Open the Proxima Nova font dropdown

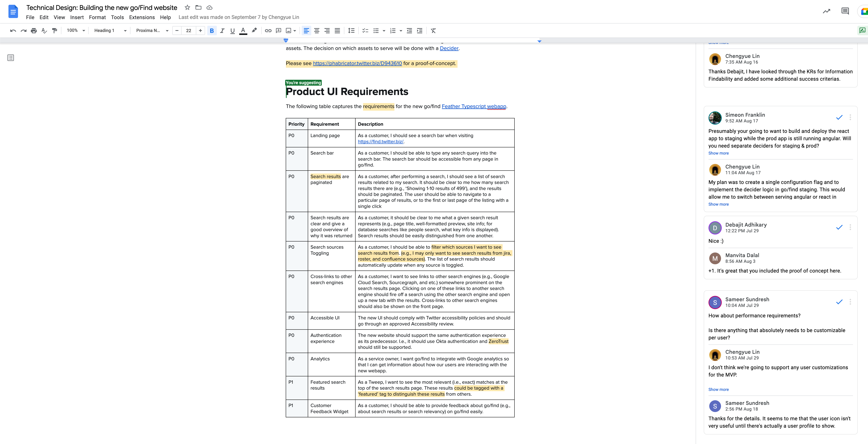click(x=152, y=31)
